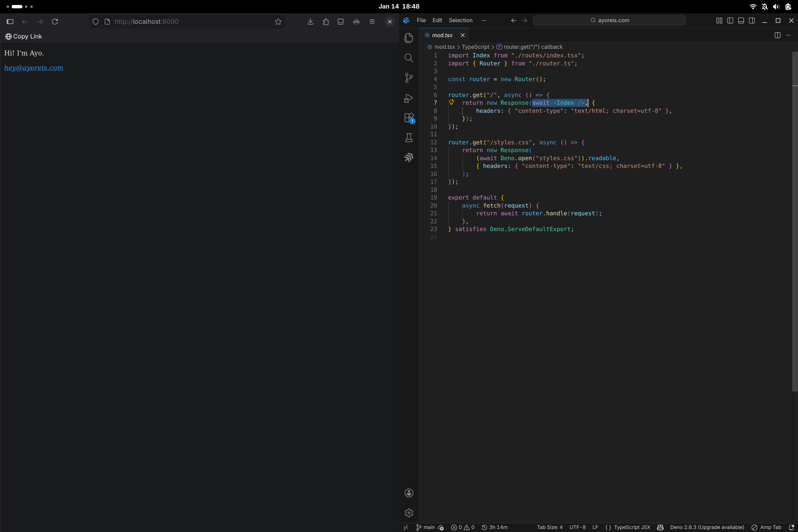Open editor More Actions ellipsis menu
The image size is (798, 532).
tap(788, 35)
